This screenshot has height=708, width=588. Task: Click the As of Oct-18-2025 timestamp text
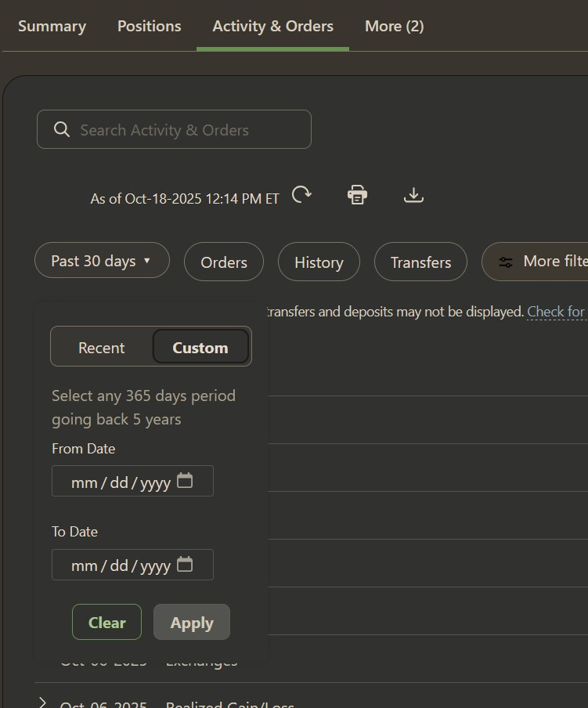coord(185,199)
